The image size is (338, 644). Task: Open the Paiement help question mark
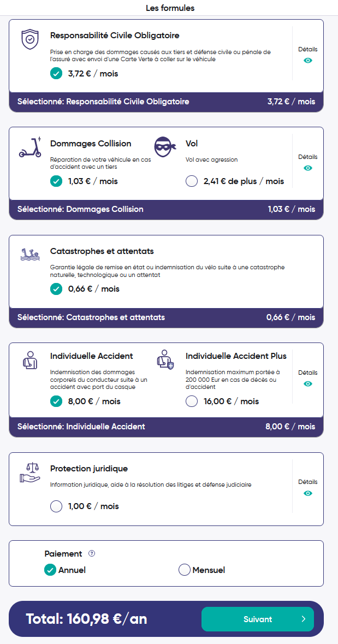tap(92, 554)
